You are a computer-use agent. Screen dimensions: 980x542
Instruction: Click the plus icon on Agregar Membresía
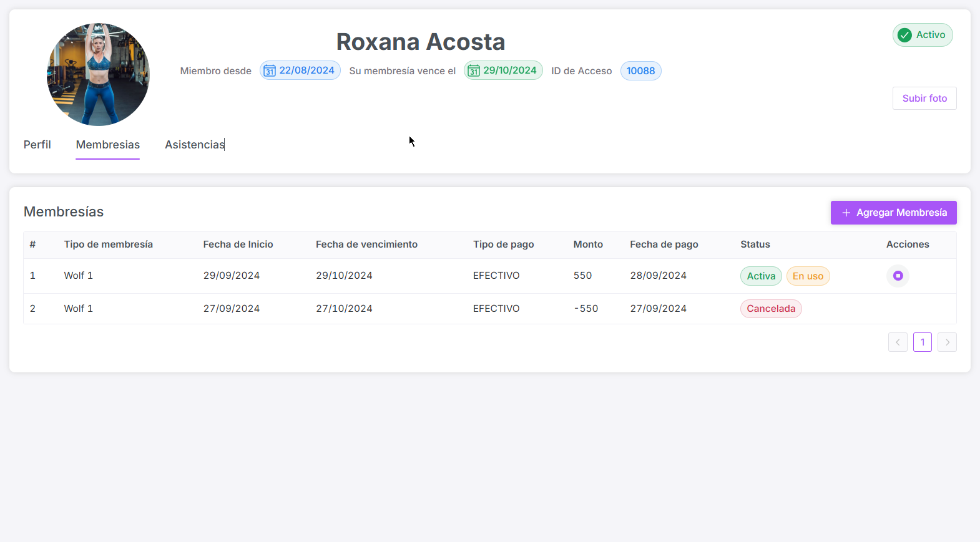tap(846, 213)
